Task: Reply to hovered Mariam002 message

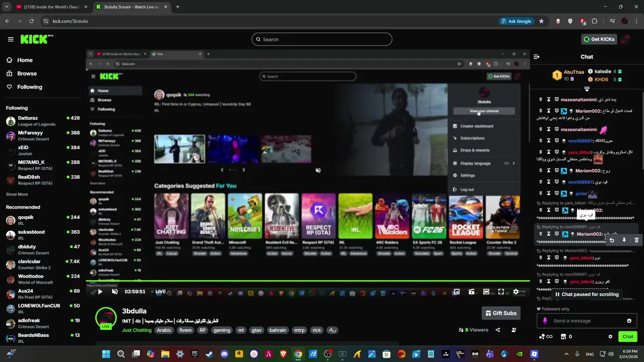Action: [612, 240]
